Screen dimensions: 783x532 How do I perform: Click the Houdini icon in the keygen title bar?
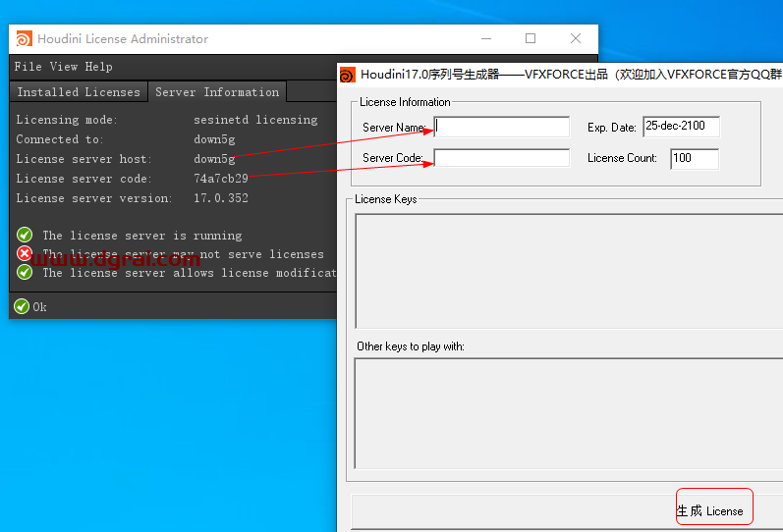click(x=348, y=75)
